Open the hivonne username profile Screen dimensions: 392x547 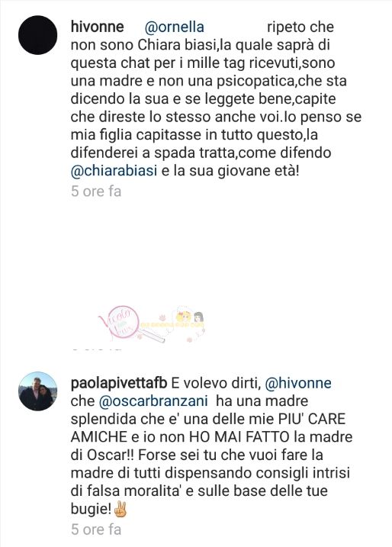point(98,27)
